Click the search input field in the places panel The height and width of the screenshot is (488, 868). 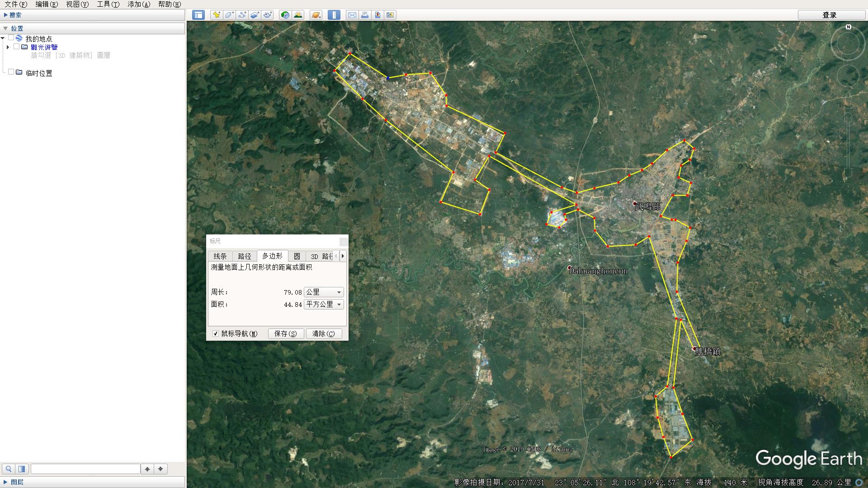coord(85,469)
